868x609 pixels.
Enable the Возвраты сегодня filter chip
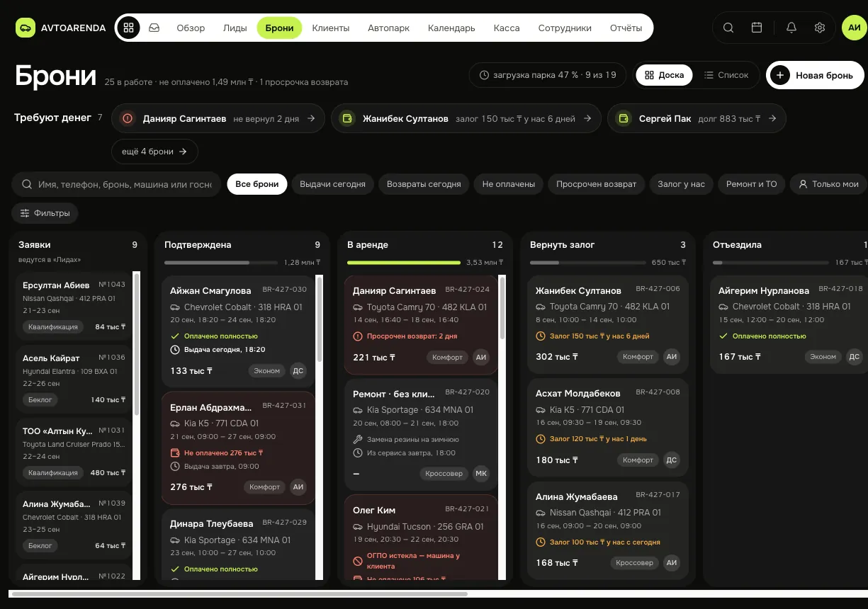click(424, 184)
